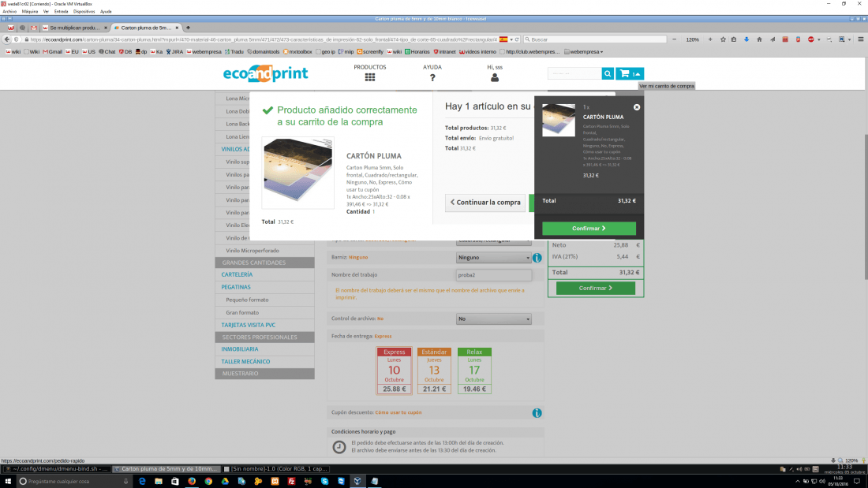868x488 pixels.
Task: Open TARJETAS VISITA PVC category
Action: pyautogui.click(x=248, y=326)
